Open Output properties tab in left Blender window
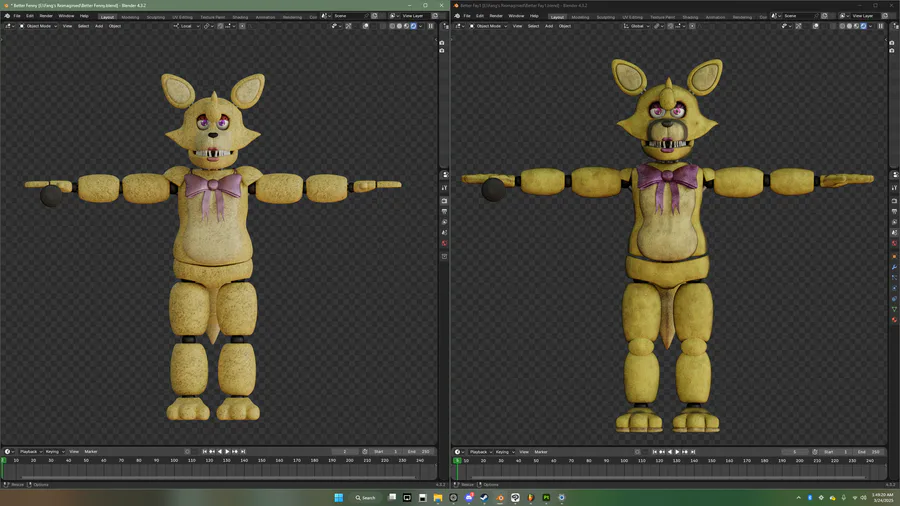Screen dimensions: 900x506 pos(444,211)
